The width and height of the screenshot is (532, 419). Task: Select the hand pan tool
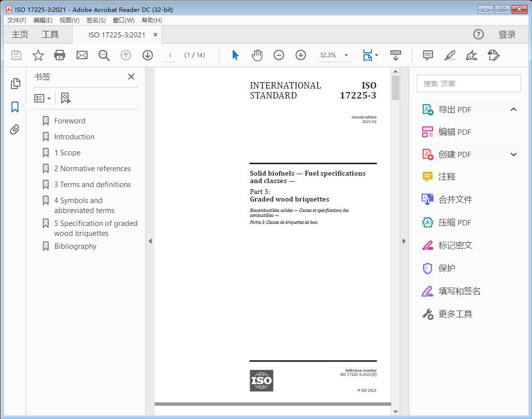pyautogui.click(x=257, y=55)
